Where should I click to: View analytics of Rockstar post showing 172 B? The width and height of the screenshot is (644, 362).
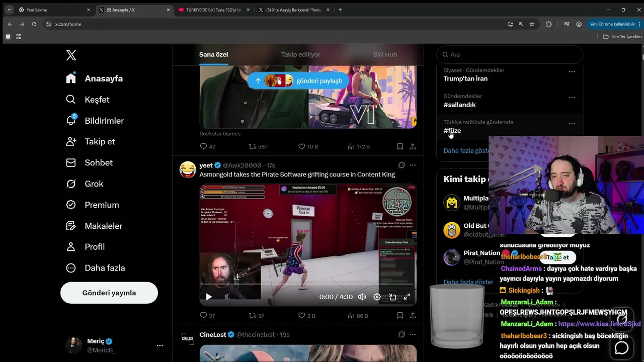pos(359,146)
